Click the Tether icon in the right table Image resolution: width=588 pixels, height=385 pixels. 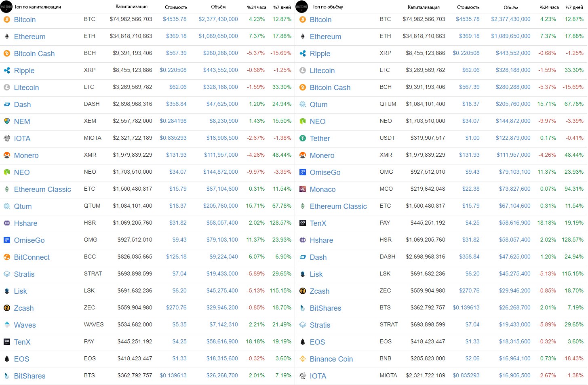click(303, 138)
